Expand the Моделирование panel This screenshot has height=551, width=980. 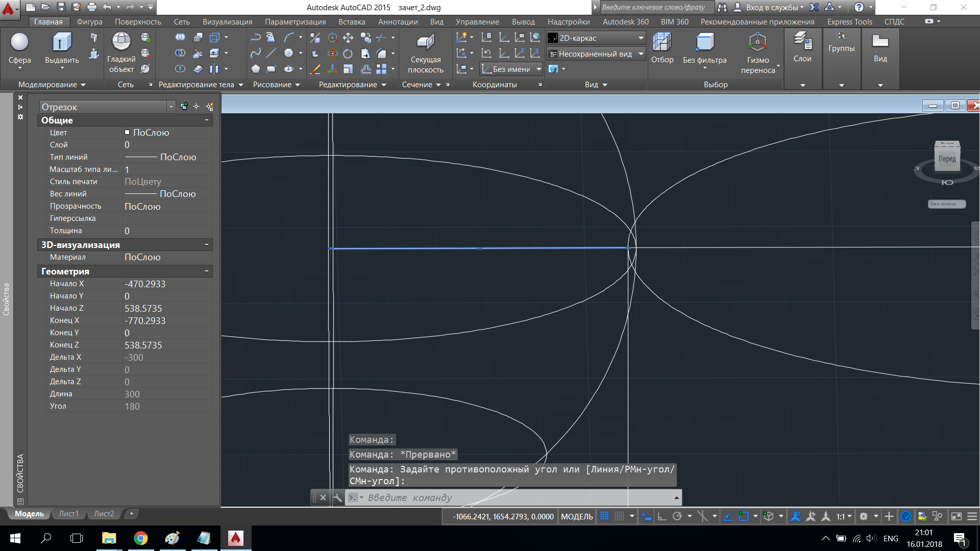coord(52,85)
